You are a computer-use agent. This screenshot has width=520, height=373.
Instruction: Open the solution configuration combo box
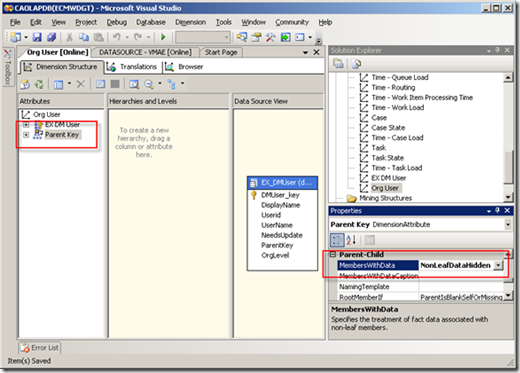click(x=203, y=37)
